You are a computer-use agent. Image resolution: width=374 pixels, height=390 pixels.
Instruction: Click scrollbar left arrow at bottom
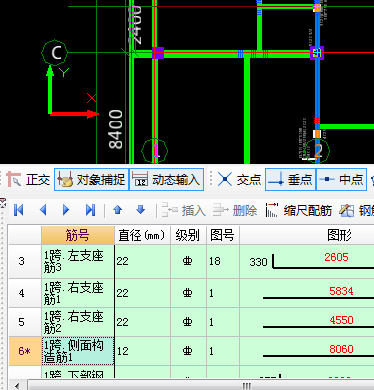(x=17, y=386)
